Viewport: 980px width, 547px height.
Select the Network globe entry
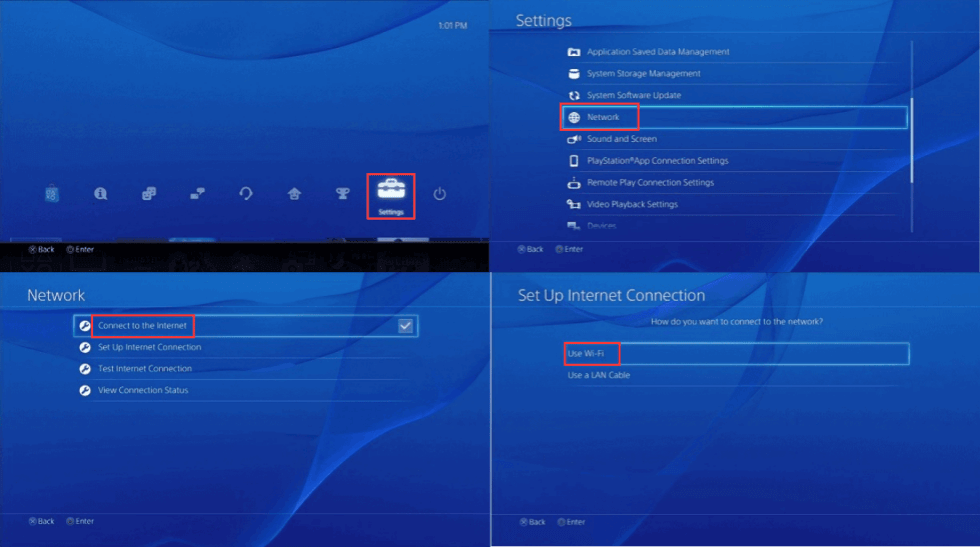735,117
